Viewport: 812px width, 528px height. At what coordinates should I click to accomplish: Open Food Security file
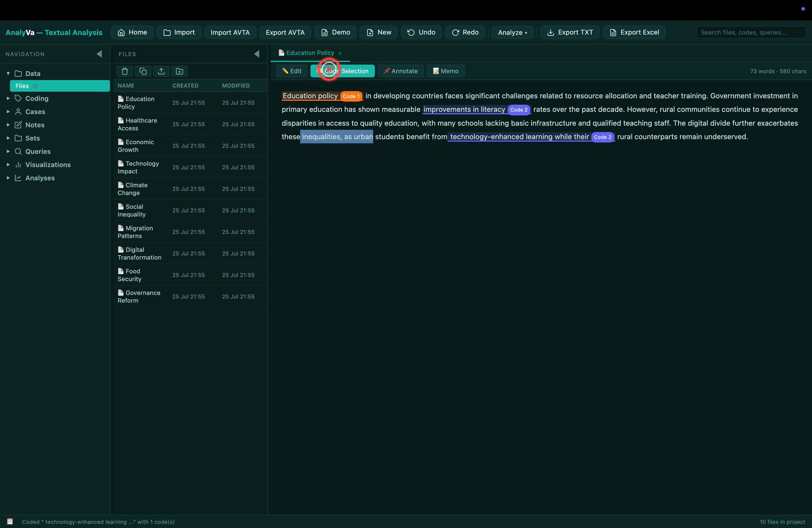[x=190, y=274]
